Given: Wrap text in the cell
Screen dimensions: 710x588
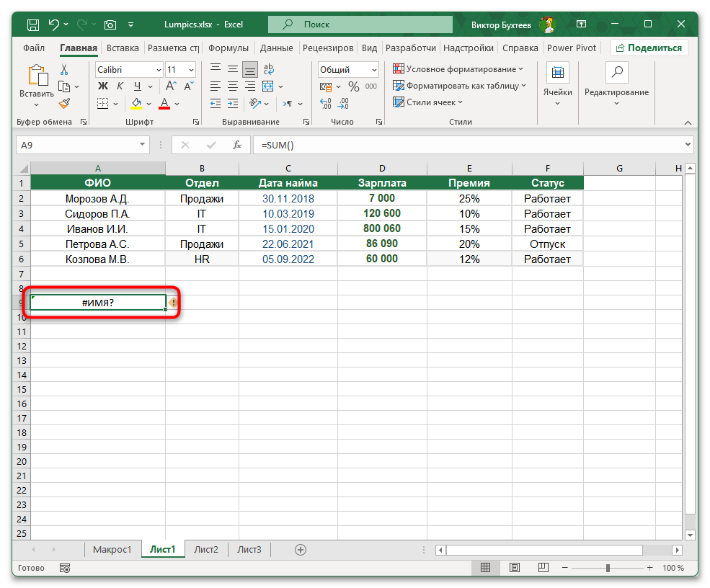Looking at the screenshot, I should [268, 69].
